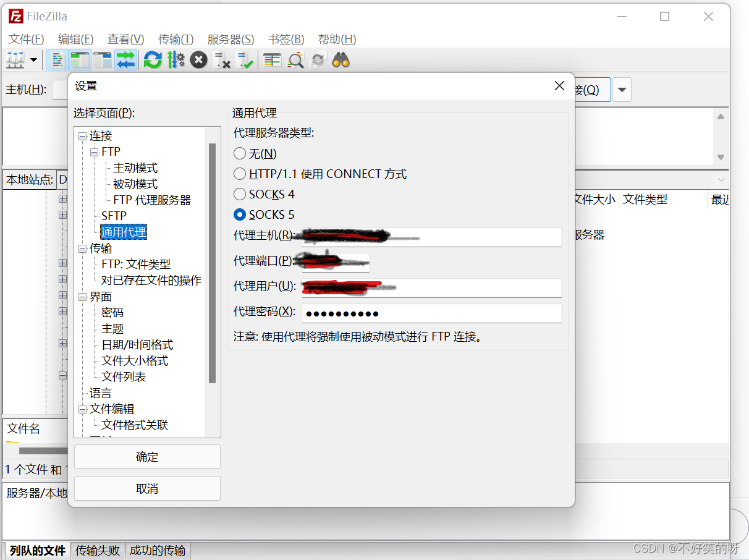Open 文件格式关联 settings page
Screen dimensions: 749x560
click(x=135, y=425)
